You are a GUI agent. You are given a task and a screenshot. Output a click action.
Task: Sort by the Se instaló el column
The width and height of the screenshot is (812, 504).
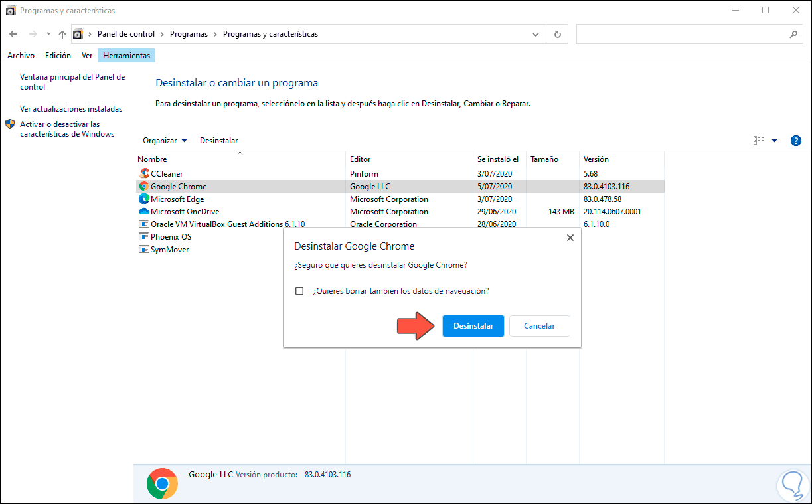click(499, 159)
